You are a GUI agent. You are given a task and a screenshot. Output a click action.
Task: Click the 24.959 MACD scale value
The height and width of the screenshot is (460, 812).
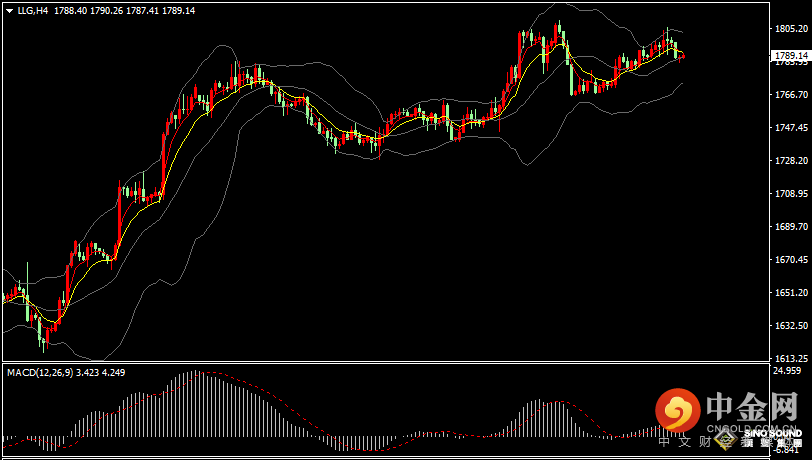click(788, 371)
